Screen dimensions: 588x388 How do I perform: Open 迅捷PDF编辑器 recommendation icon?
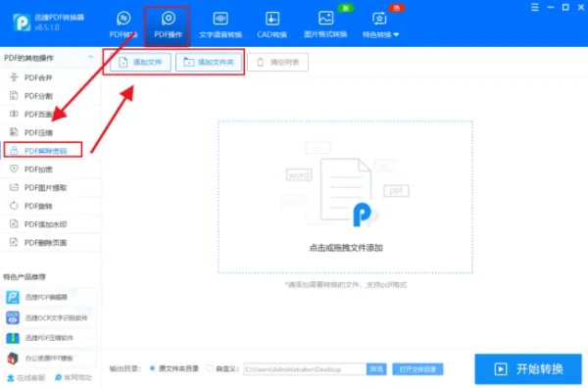coord(13,297)
